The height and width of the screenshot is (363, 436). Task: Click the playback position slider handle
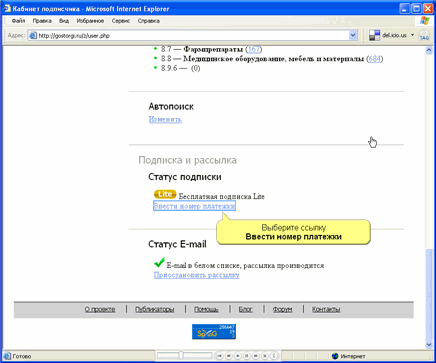click(181, 356)
